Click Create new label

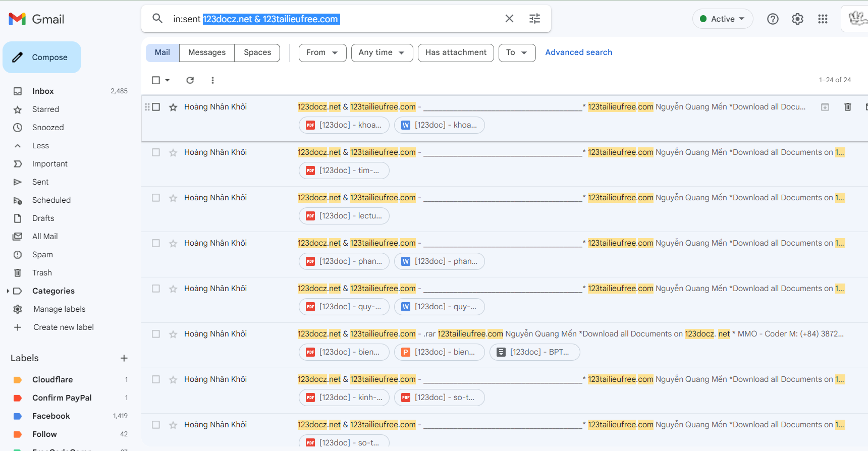click(x=64, y=327)
